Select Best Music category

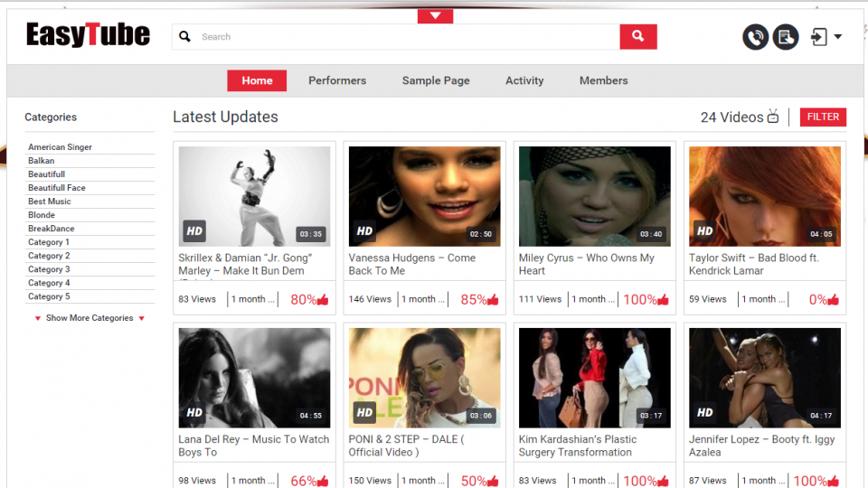click(49, 201)
